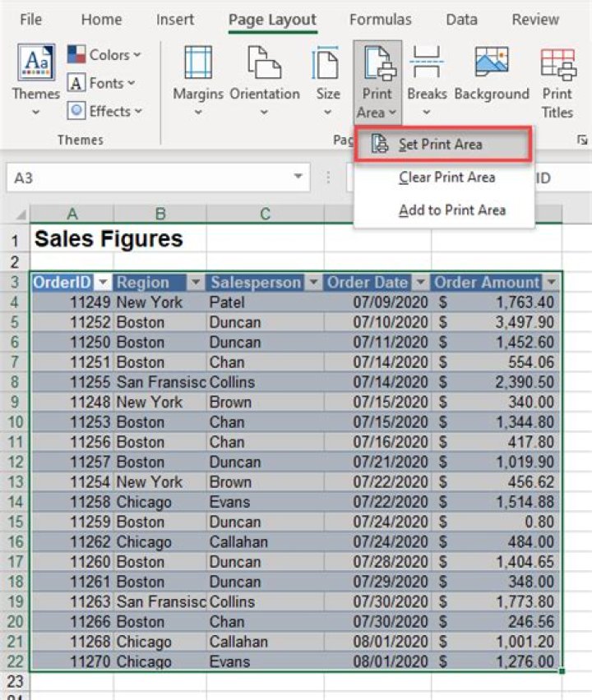
Task: Open the Region column filter arrow
Action: [x=196, y=283]
